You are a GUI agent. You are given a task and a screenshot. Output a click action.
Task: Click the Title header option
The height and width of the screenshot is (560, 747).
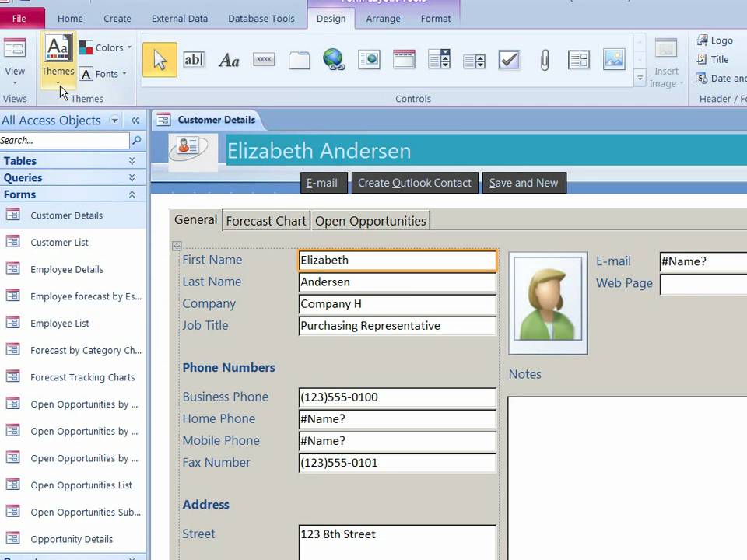[x=714, y=60]
